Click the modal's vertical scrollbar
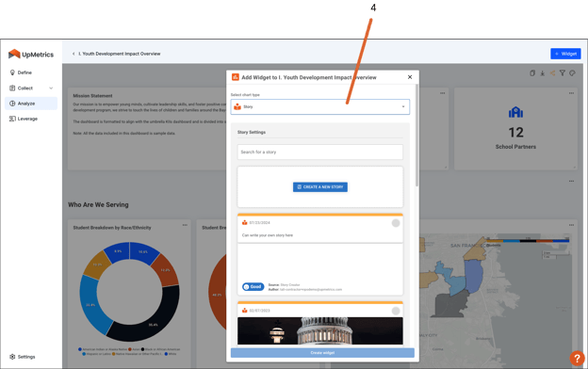The height and width of the screenshot is (369, 588). point(416,135)
